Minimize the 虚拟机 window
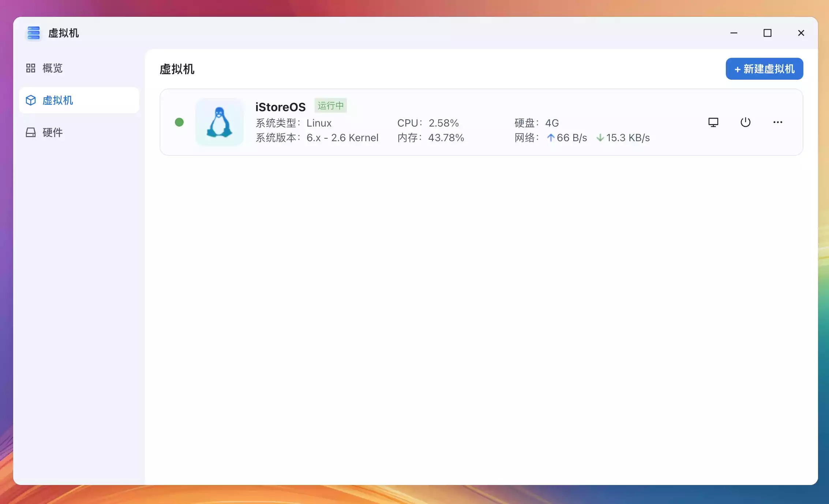Screen dimensions: 829x504 click(x=734, y=33)
